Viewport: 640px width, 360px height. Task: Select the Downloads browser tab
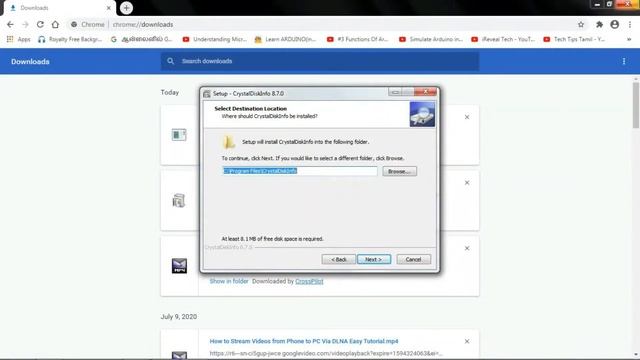[x=59, y=8]
